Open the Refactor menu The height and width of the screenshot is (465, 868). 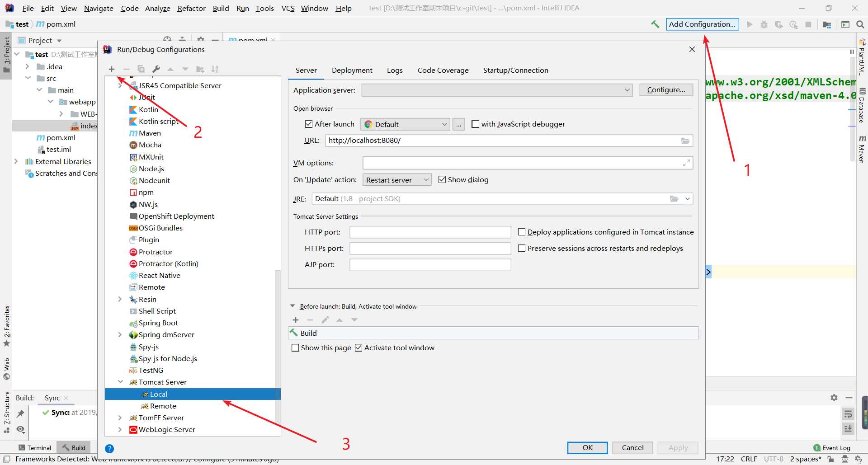(191, 8)
